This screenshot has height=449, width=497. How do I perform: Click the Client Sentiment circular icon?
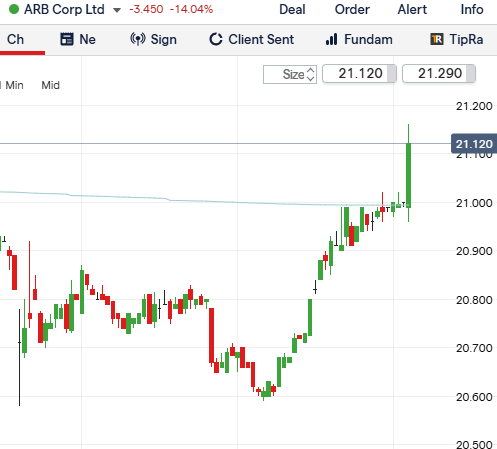coord(216,39)
